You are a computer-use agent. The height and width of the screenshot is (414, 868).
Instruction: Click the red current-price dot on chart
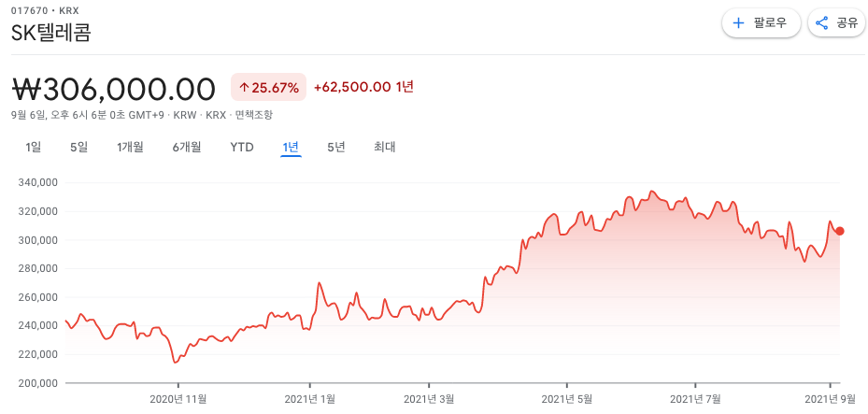840,232
